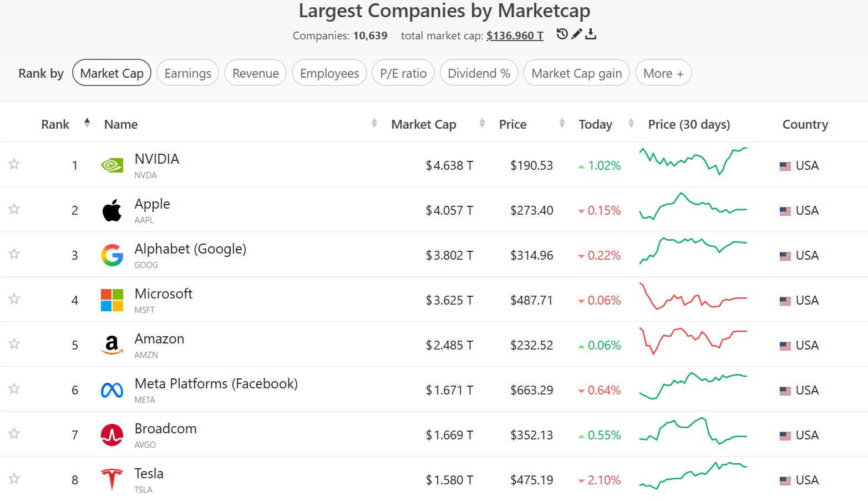Image resolution: width=868 pixels, height=501 pixels.
Task: Open the Amazon company link
Action: [159, 339]
